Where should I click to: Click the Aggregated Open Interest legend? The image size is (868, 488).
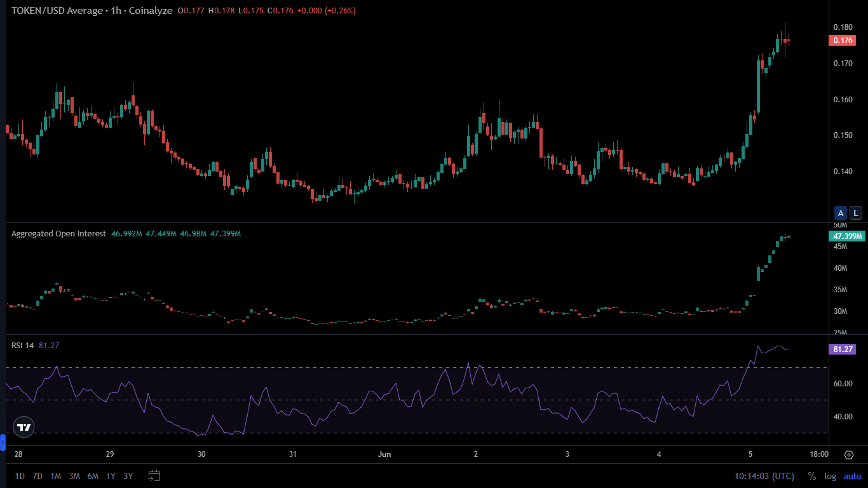(58, 234)
